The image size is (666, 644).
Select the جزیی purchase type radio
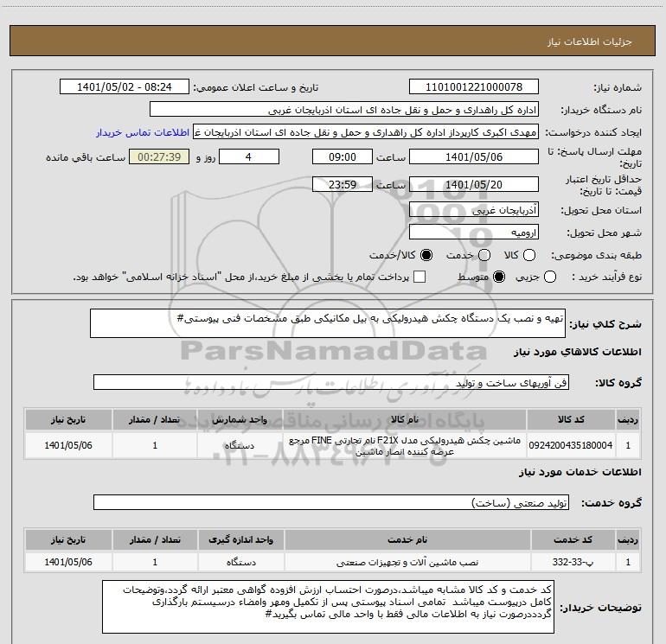(x=550, y=277)
